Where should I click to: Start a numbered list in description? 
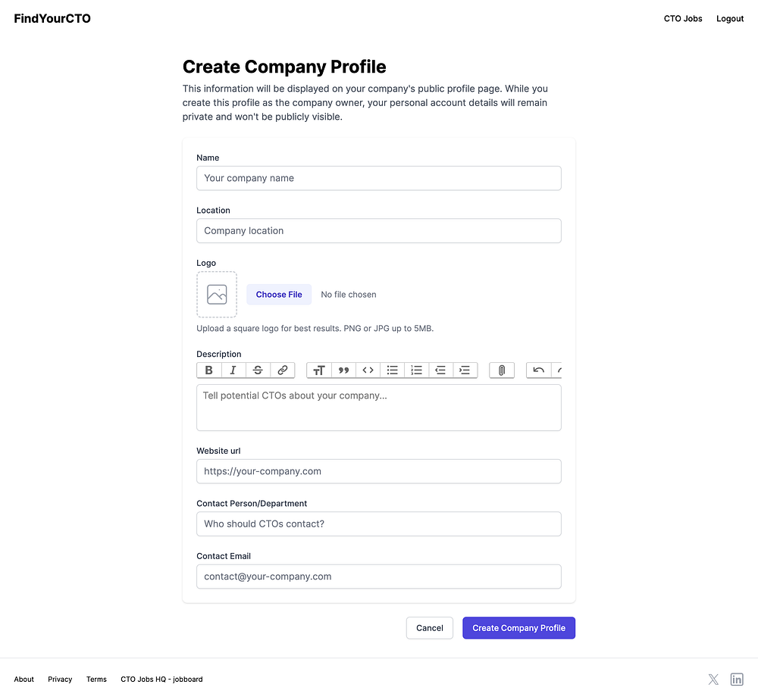[416, 370]
